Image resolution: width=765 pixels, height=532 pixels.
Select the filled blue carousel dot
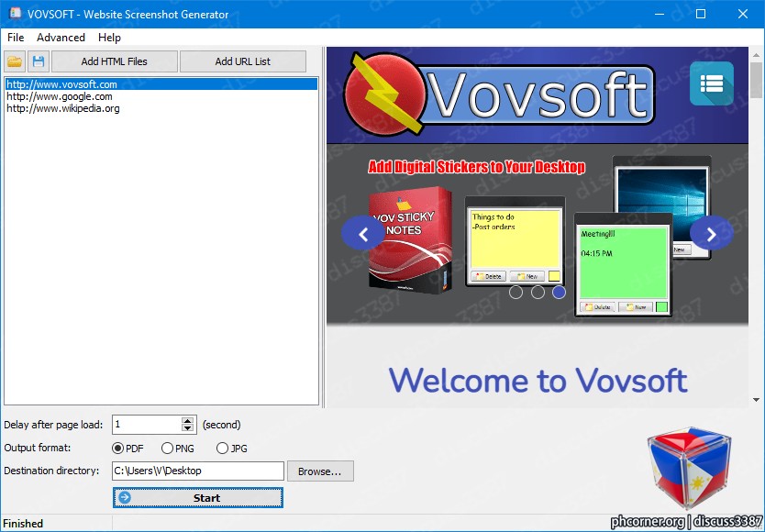pos(560,293)
